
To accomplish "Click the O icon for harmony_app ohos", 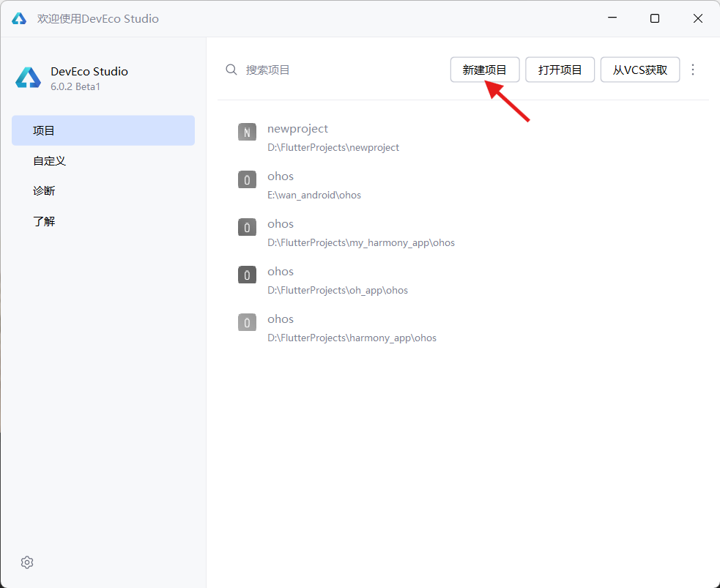I will (x=247, y=322).
